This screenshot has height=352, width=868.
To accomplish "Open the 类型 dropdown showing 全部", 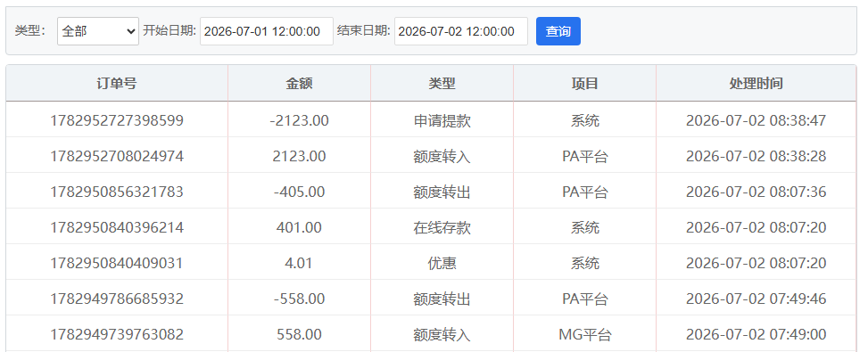I will click(98, 31).
